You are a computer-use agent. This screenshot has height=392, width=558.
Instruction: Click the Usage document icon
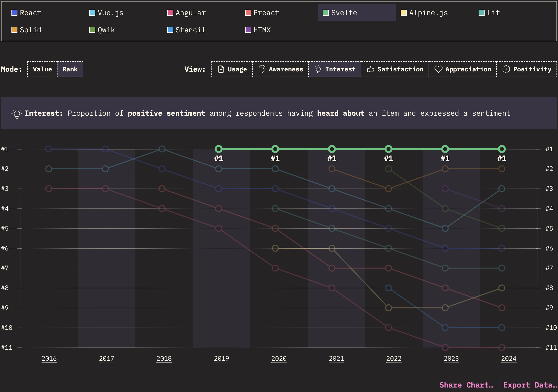(221, 69)
